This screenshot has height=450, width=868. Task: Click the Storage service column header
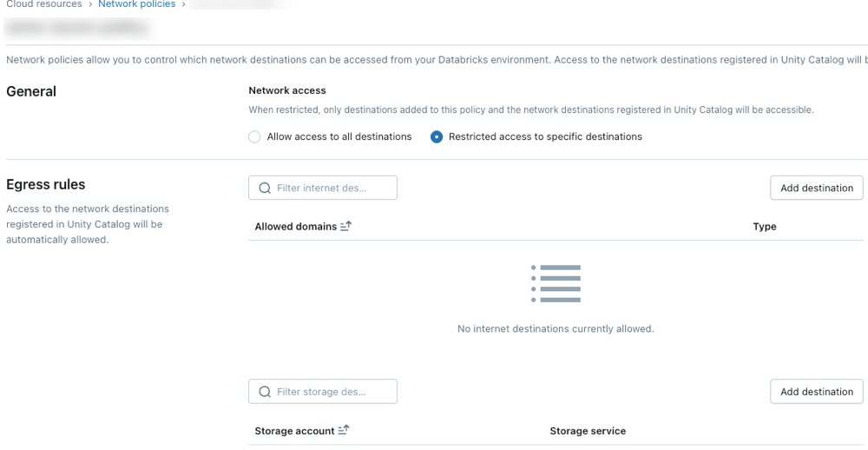pos(588,431)
